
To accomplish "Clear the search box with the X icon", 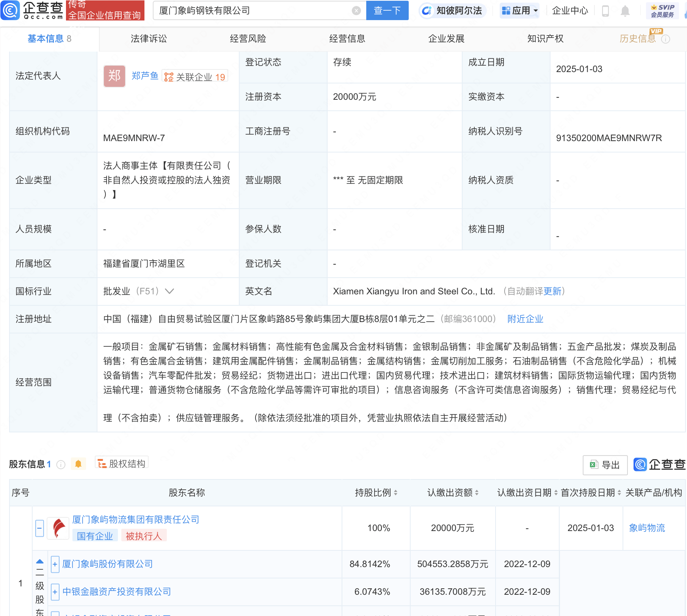I will [x=356, y=11].
